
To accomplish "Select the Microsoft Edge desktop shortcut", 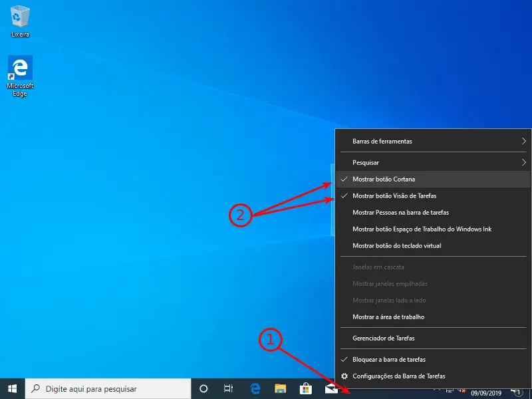I will pos(20,76).
